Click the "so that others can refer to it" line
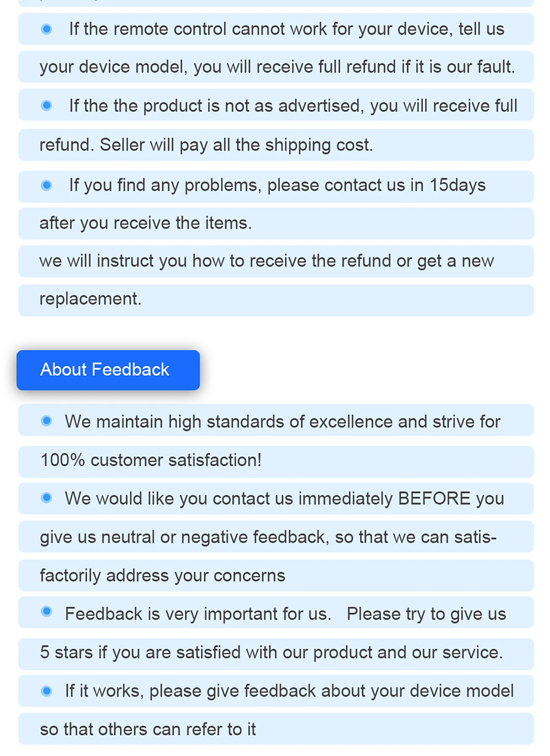Viewport: 550px width, 756px height. 148,729
